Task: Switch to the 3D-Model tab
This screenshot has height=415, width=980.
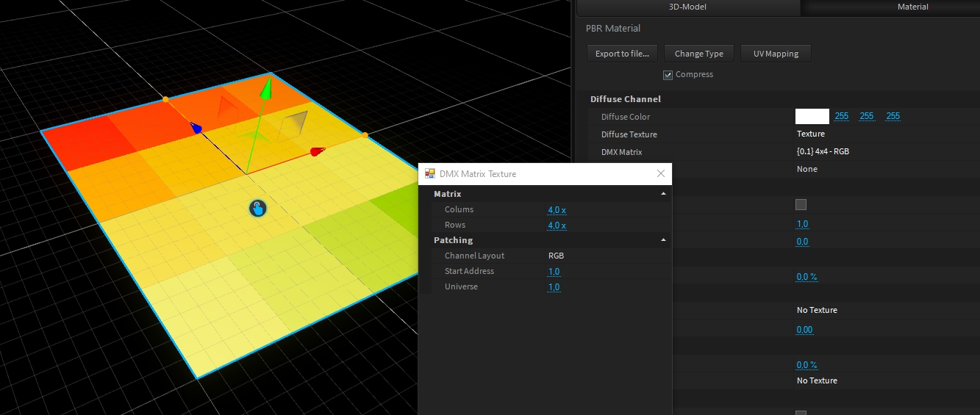Action: click(687, 7)
